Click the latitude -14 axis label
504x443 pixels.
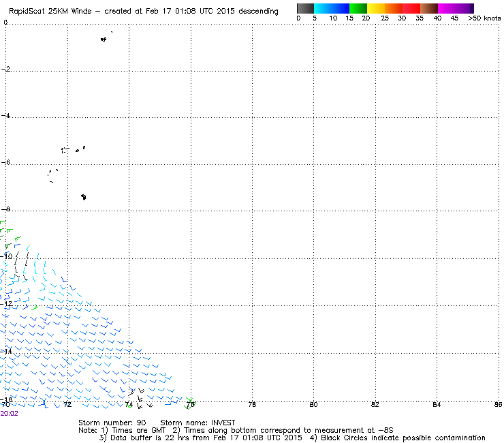point(6,351)
